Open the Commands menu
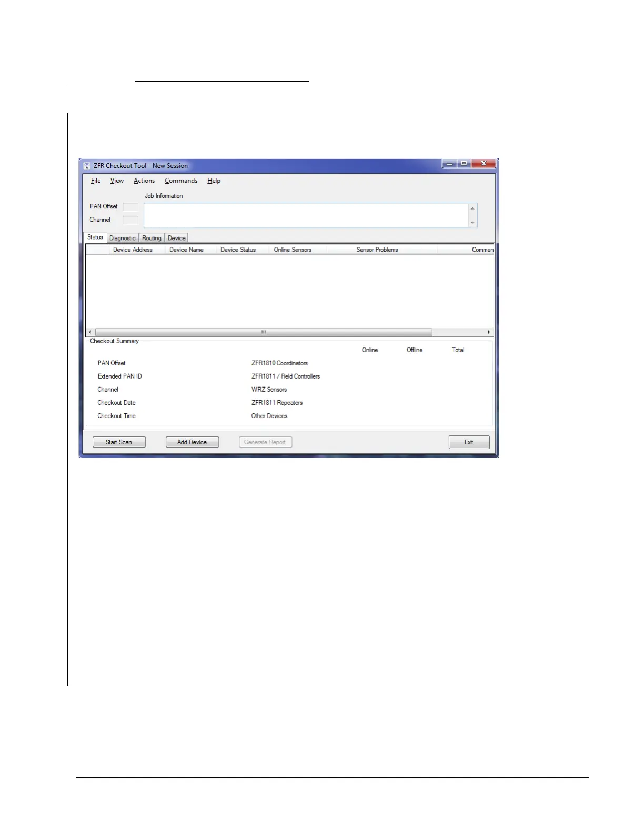Viewport: 644px width, 834px height. (x=181, y=181)
